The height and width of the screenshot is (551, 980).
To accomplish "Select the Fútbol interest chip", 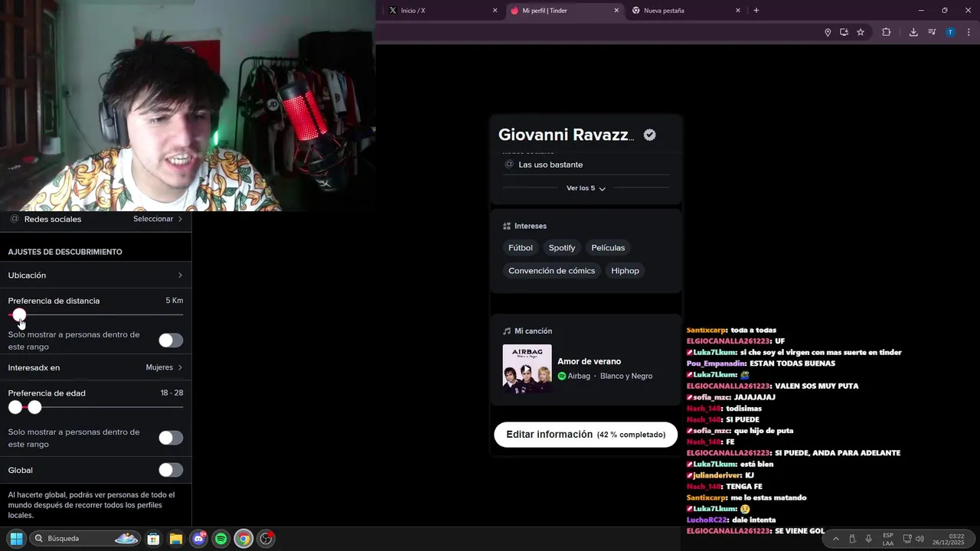I will [x=521, y=248].
